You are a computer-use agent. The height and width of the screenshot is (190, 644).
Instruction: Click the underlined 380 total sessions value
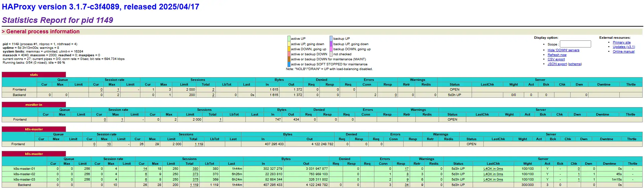(195, 169)
